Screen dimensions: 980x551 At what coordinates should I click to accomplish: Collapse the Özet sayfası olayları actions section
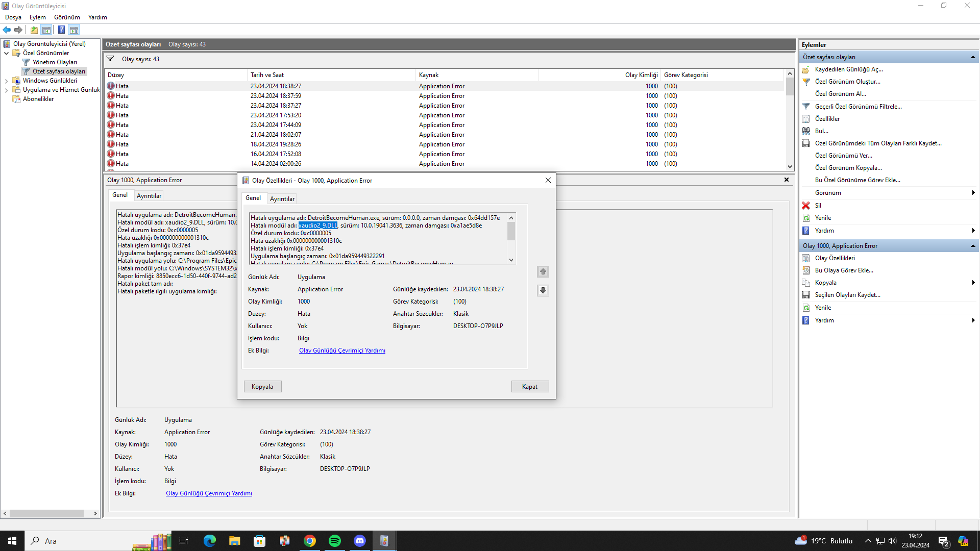point(973,57)
